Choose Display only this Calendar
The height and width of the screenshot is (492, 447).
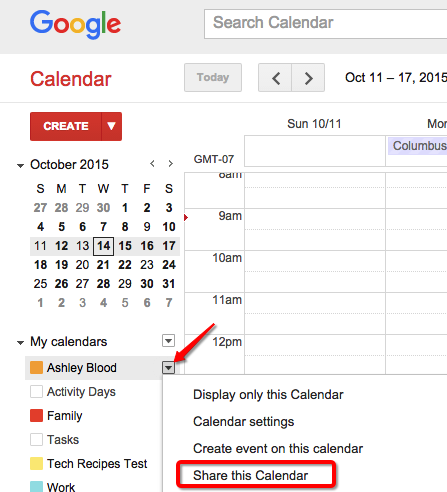click(268, 395)
